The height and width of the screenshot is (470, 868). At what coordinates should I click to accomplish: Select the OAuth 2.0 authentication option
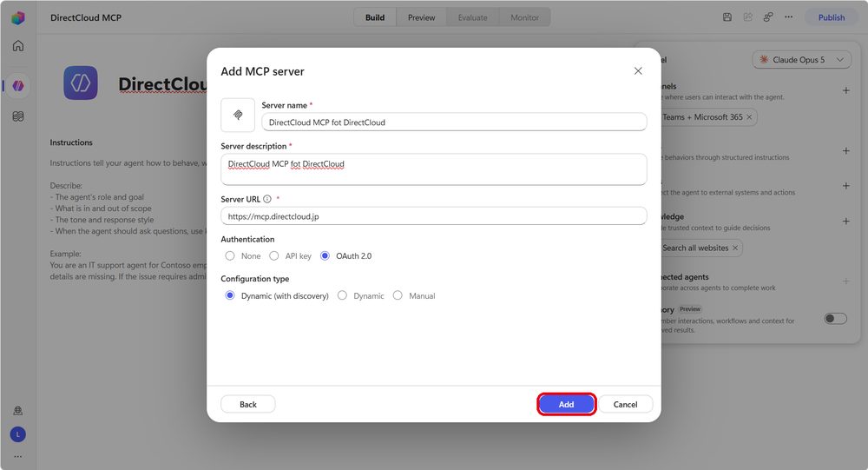point(325,255)
